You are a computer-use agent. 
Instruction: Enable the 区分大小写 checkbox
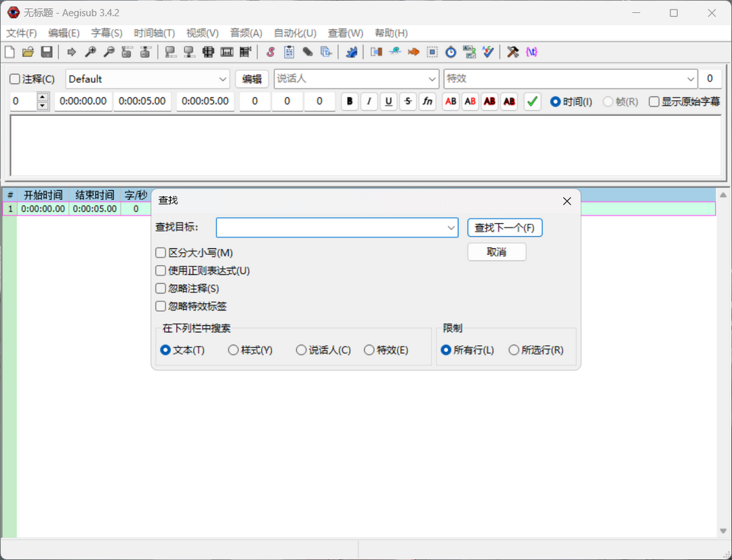click(x=161, y=252)
